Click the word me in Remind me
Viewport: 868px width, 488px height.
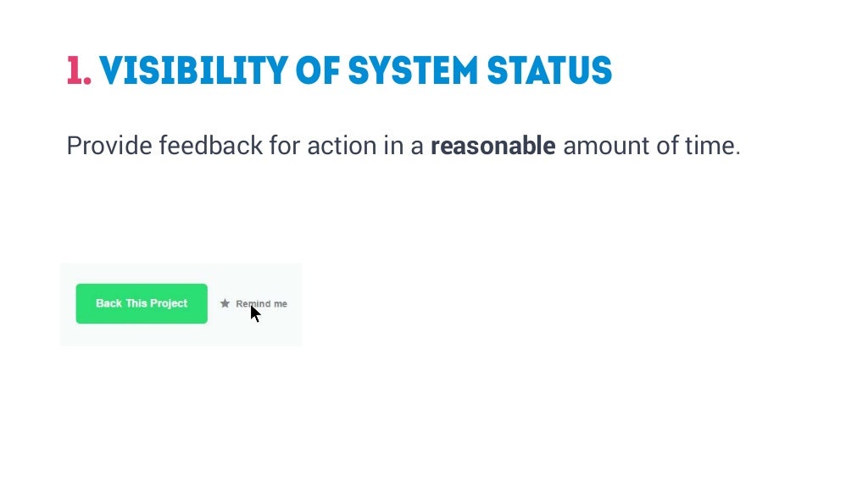pyautogui.click(x=280, y=304)
